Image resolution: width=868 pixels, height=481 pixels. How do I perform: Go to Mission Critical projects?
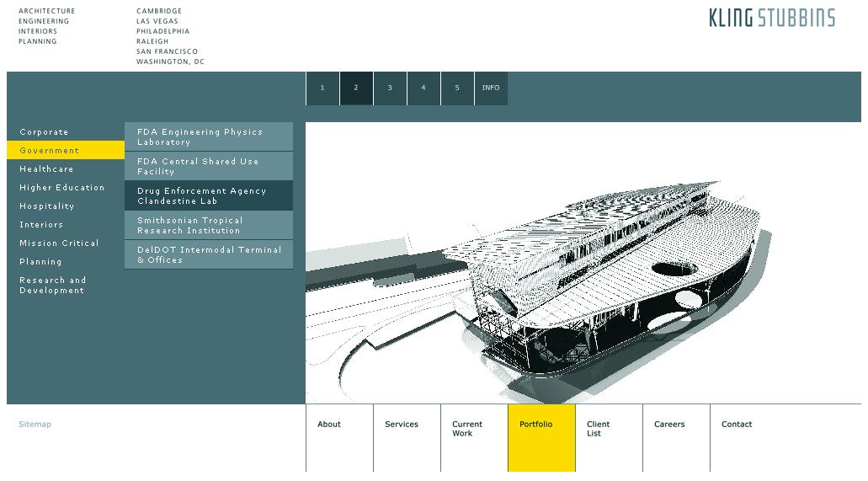click(x=59, y=243)
